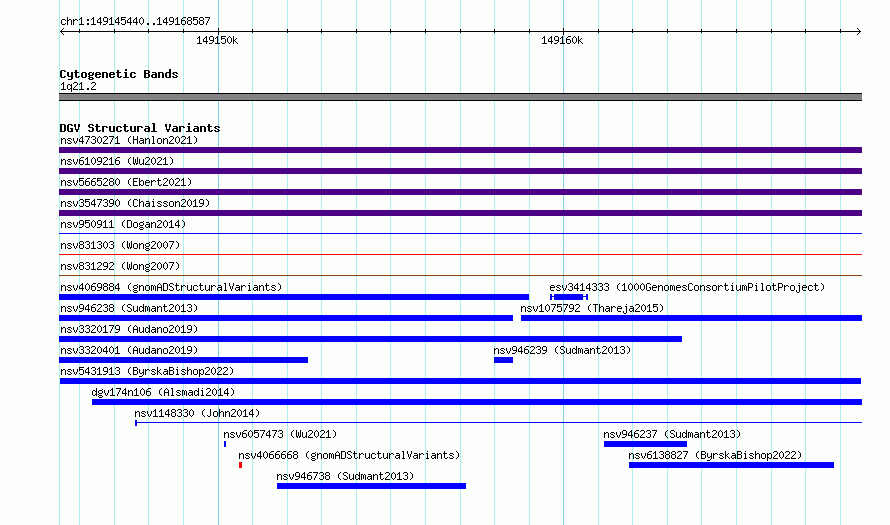The width and height of the screenshot is (890, 525).
Task: Click the brown line for nsv831292
Action: point(460,276)
